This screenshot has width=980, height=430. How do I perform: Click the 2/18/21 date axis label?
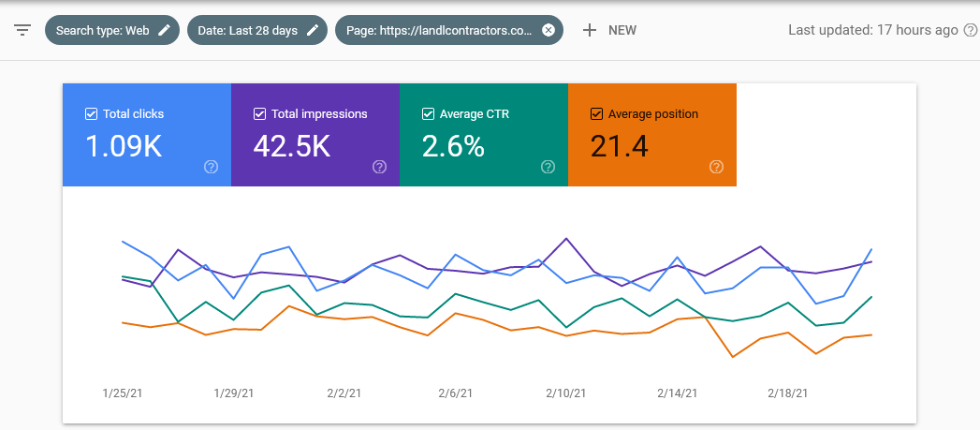click(788, 393)
